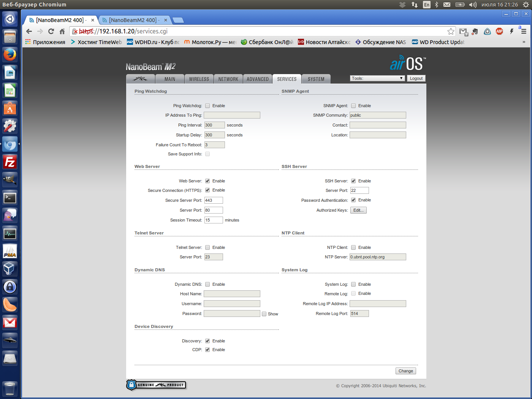Open the browser home page icon
This screenshot has height=399, width=532.
pyautogui.click(x=62, y=31)
